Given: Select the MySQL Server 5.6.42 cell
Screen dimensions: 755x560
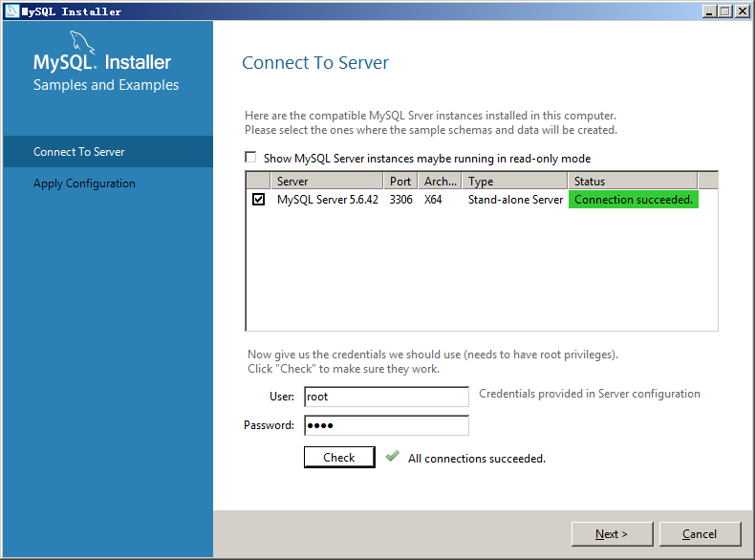Looking at the screenshot, I should pyautogui.click(x=328, y=200).
